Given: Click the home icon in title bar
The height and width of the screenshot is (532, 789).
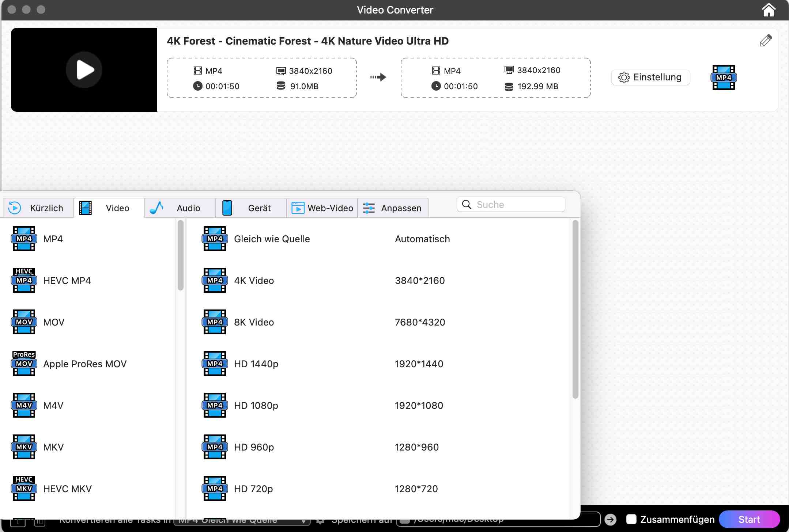Looking at the screenshot, I should point(768,10).
